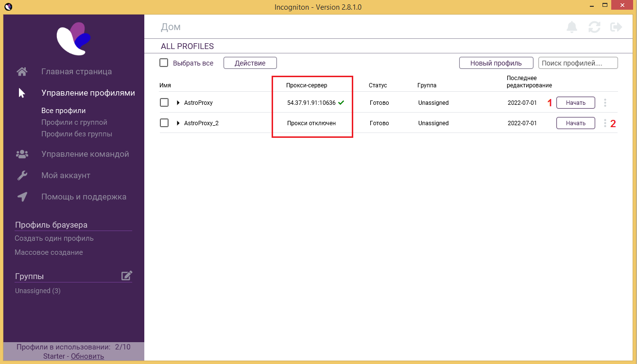
Task: Focus the Поиск профилей search field
Action: (x=578, y=63)
